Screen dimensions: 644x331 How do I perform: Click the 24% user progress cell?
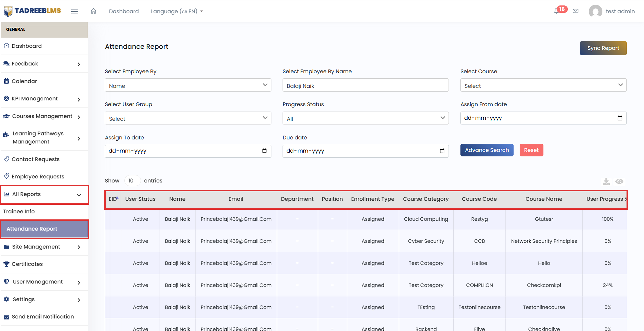607,285
